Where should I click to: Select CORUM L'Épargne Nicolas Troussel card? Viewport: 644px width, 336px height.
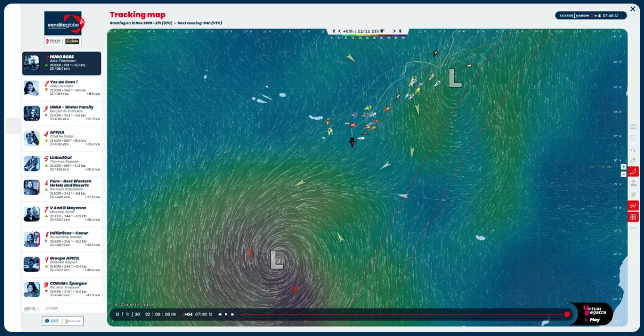pos(61,290)
